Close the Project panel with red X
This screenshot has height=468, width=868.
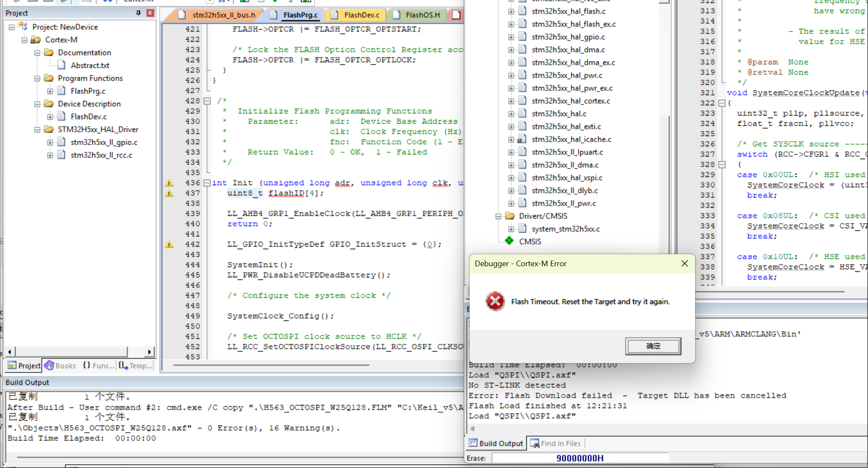150,13
